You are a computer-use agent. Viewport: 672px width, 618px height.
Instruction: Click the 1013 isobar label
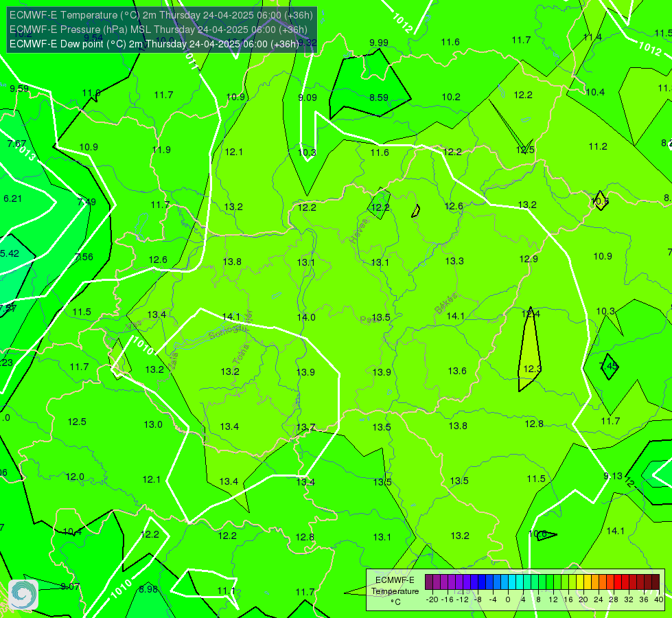[x=27, y=152]
